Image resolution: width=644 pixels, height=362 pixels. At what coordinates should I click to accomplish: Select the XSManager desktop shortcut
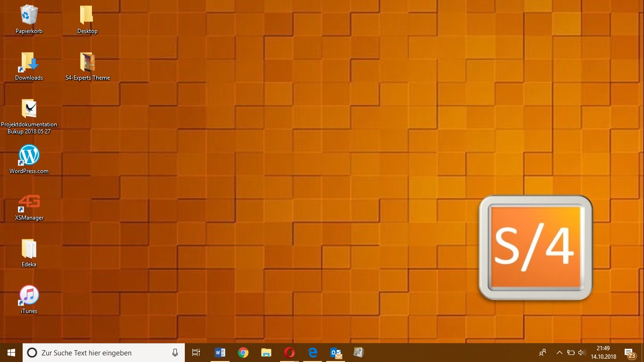(29, 202)
